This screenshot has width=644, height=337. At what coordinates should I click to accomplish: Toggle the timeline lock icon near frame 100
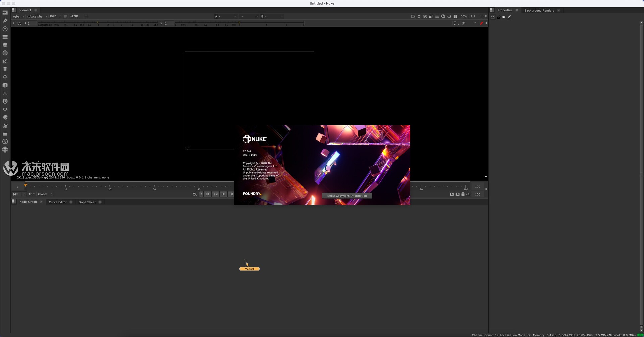click(x=463, y=194)
